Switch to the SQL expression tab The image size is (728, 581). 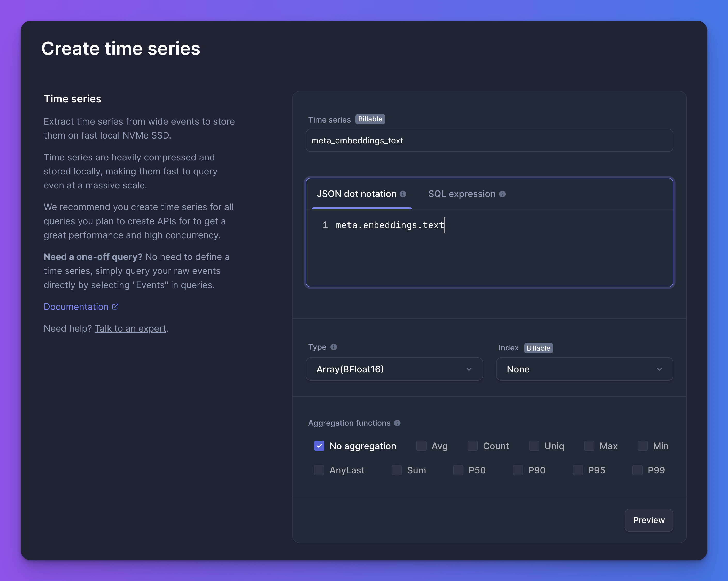tap(462, 194)
